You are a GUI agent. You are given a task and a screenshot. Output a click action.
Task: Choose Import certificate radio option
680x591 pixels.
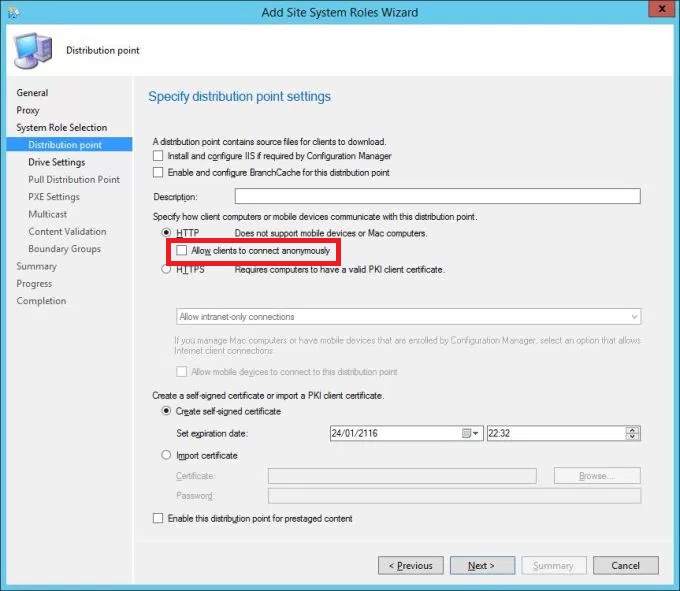pyautogui.click(x=166, y=455)
